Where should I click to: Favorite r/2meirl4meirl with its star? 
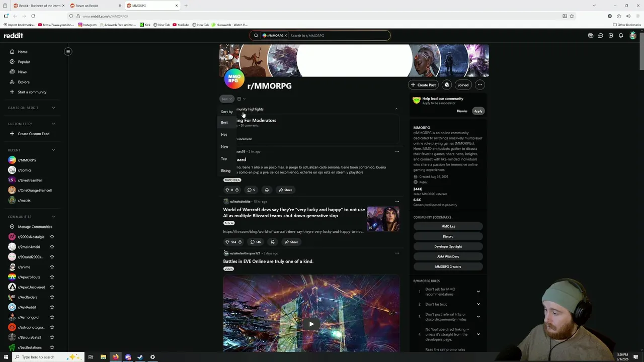(52, 247)
